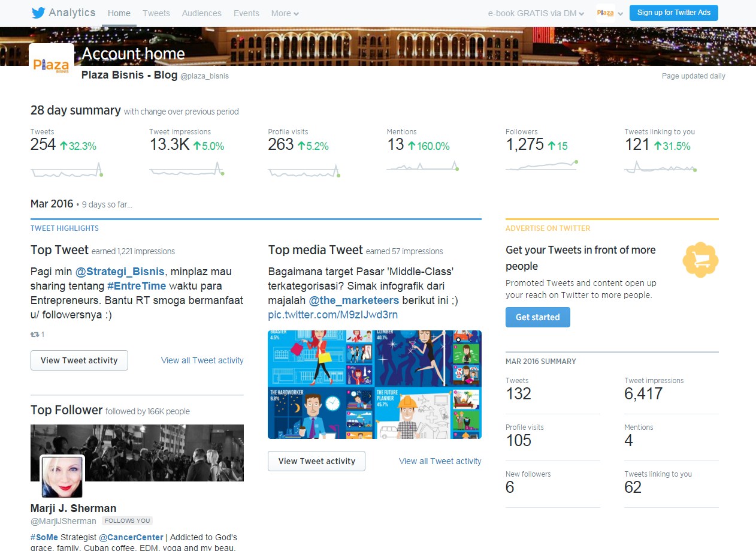The width and height of the screenshot is (756, 551).
Task: Open the Audiences tab
Action: tap(202, 13)
